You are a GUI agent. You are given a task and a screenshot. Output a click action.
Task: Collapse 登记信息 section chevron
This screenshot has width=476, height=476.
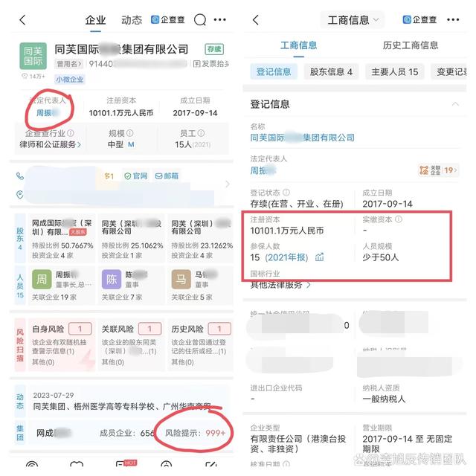(455, 104)
